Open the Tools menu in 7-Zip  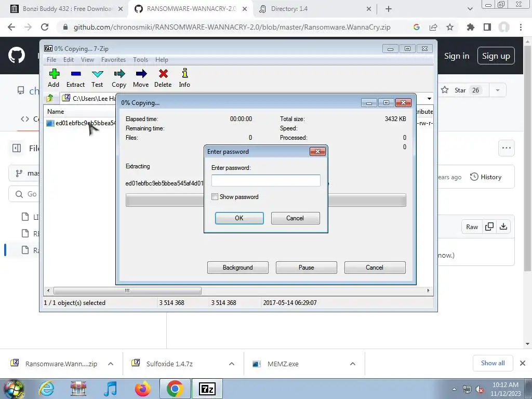click(x=140, y=60)
